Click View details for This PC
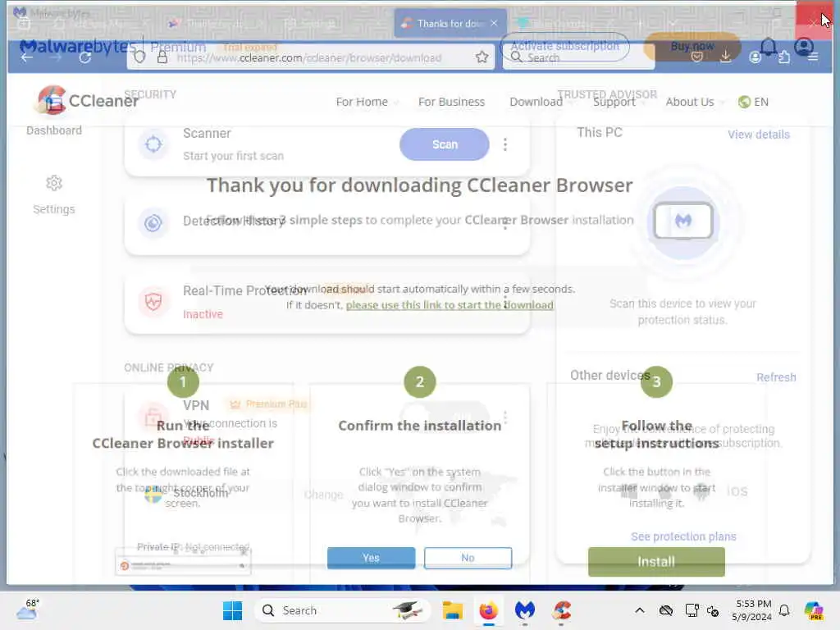Screen dimensions: 840x630 [759, 135]
